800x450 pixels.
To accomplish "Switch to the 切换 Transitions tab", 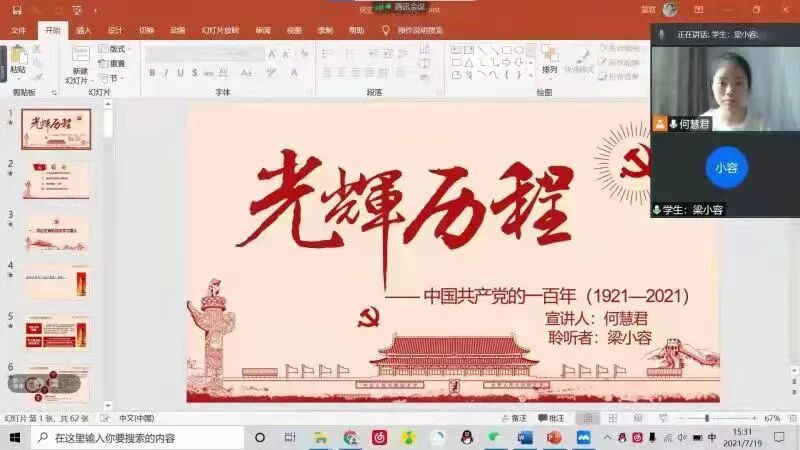I will [x=146, y=31].
